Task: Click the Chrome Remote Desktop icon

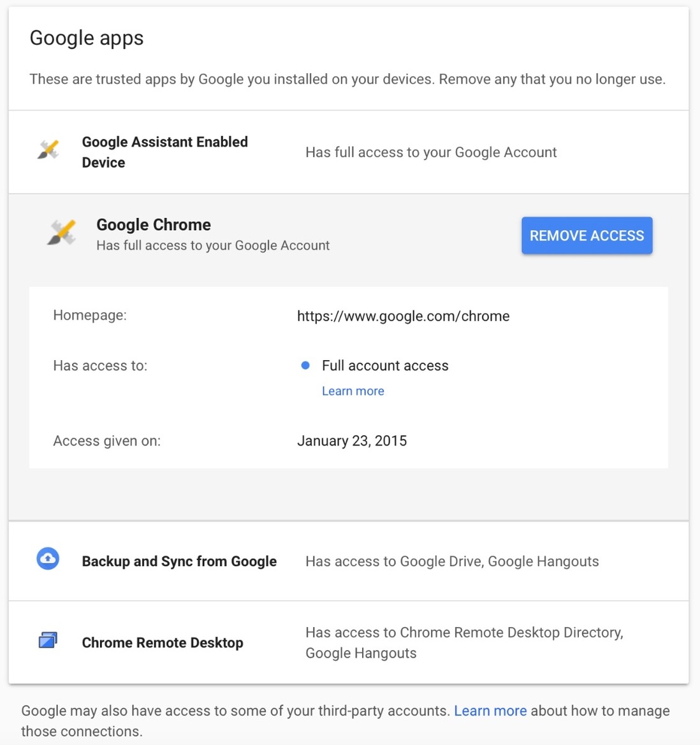Action: tap(48, 640)
